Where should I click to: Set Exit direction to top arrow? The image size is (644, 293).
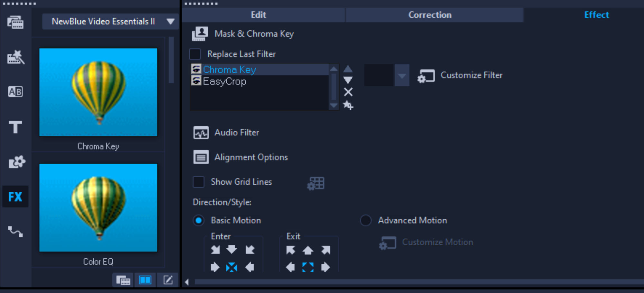coord(308,250)
